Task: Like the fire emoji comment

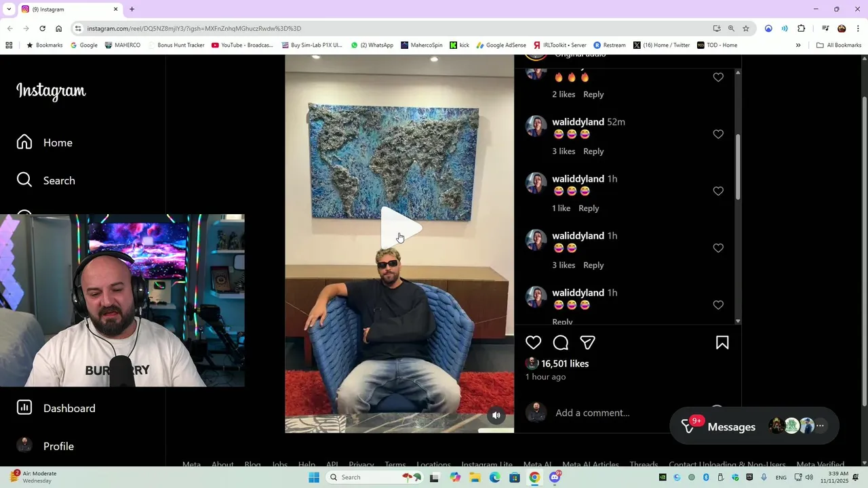Action: 718,77
